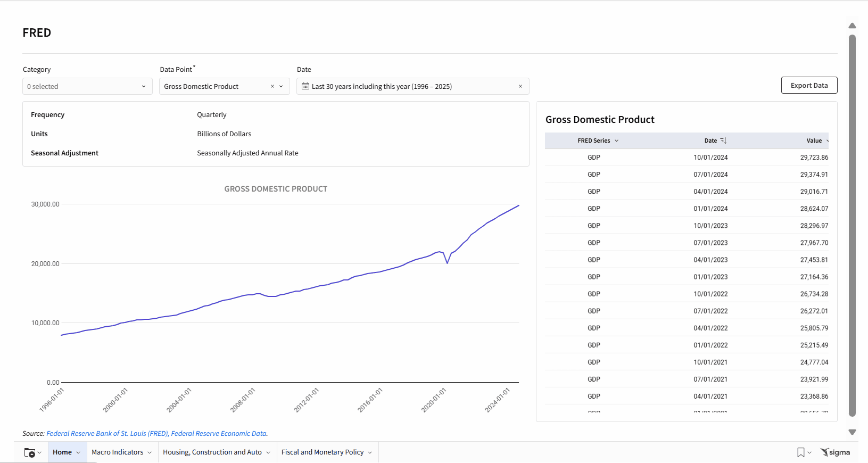Clear the Gross Domestic Product selection
868x463 pixels.
point(272,86)
